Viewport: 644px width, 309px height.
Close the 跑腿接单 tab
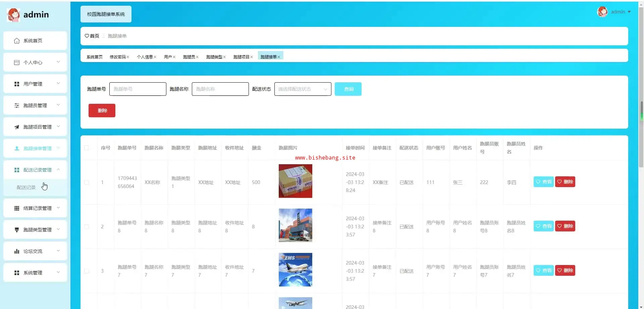[279, 57]
